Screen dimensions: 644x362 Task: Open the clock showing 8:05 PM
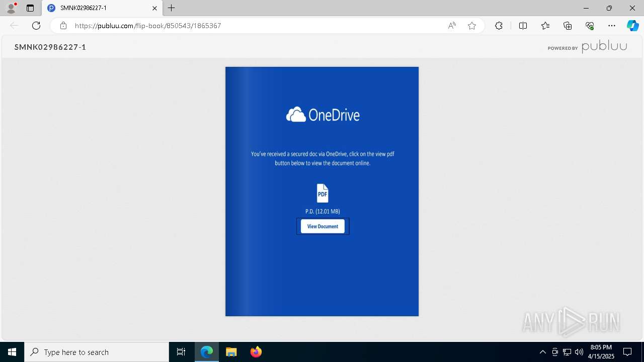(601, 352)
